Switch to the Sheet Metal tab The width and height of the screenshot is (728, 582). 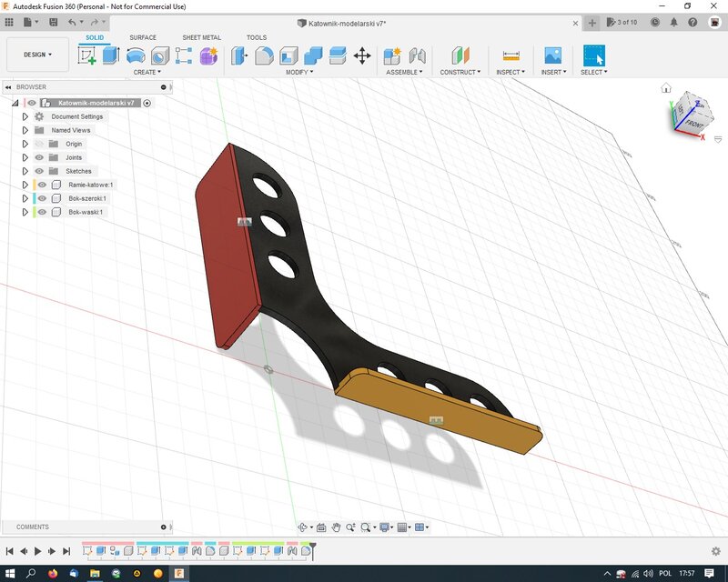pyautogui.click(x=201, y=37)
